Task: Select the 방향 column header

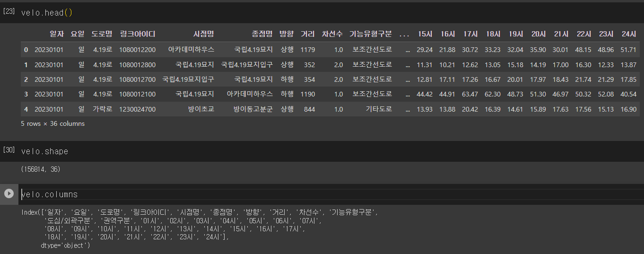Action: 287,34
